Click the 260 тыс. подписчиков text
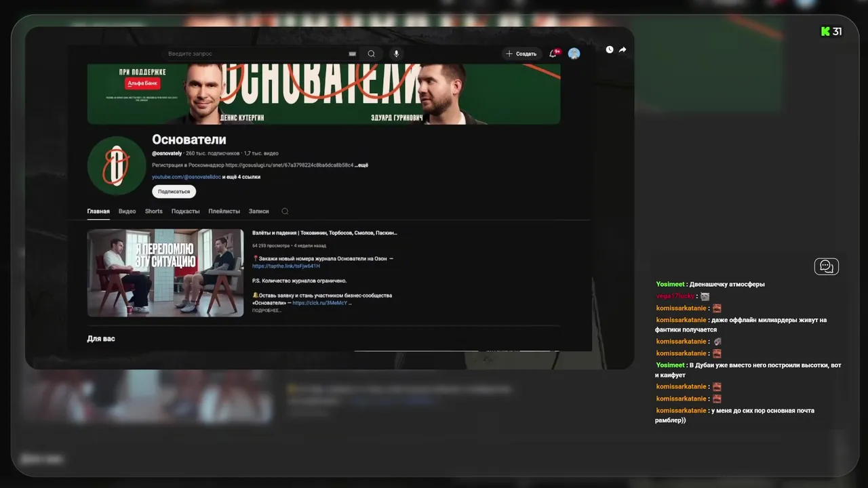This screenshot has height=488, width=868. (212, 154)
